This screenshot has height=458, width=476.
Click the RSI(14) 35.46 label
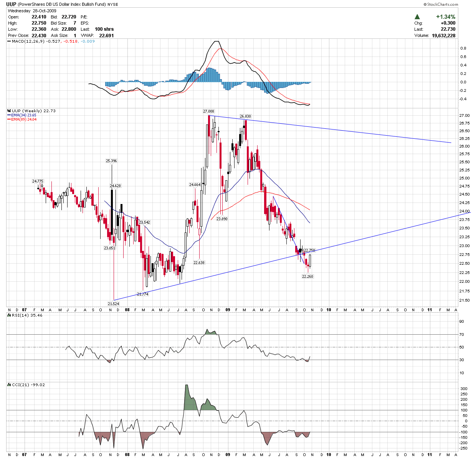pyautogui.click(x=27, y=315)
